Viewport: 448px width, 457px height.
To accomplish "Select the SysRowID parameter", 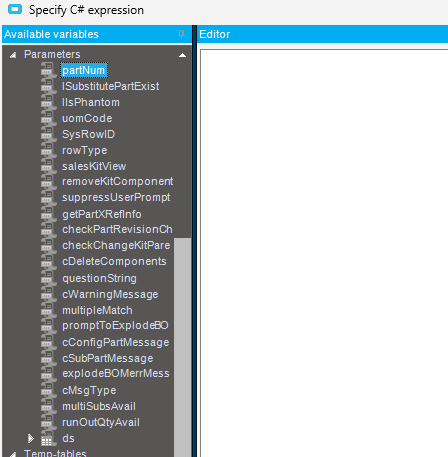I will (x=88, y=134).
